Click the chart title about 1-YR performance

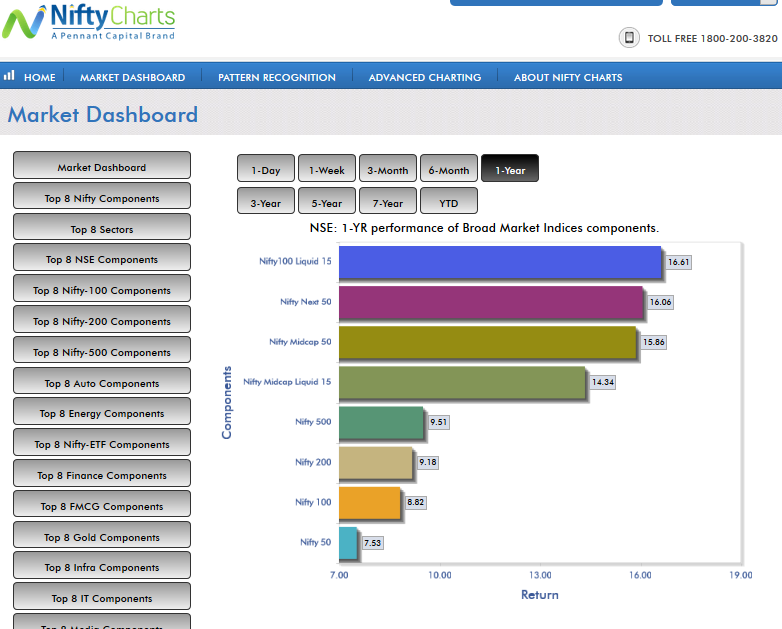click(x=484, y=228)
